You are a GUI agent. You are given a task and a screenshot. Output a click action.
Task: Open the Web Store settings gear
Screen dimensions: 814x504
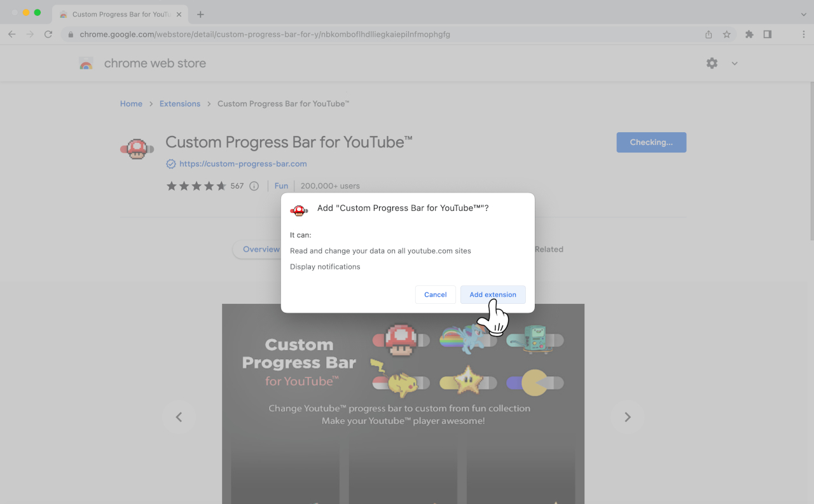[x=712, y=63]
